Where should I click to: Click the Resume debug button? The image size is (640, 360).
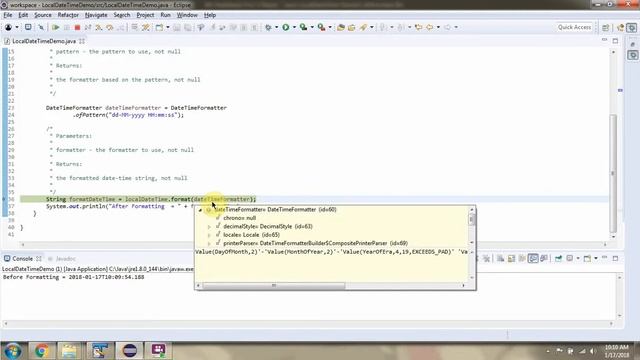56,27
